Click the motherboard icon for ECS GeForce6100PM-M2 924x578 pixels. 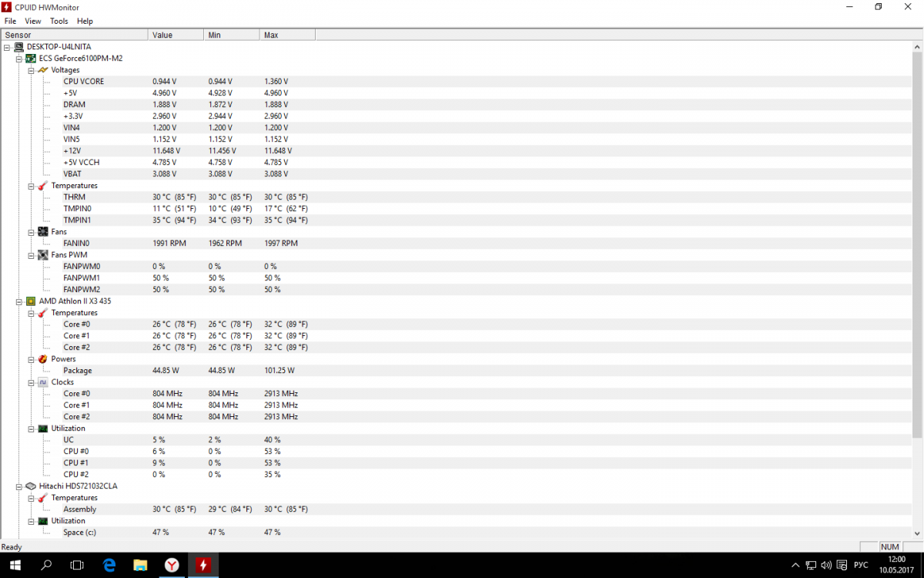pyautogui.click(x=31, y=59)
